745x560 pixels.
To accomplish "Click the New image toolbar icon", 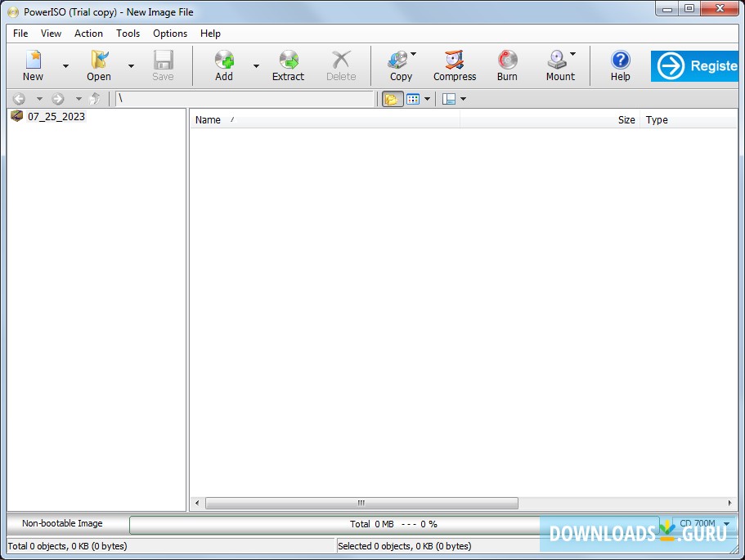I will click(33, 65).
